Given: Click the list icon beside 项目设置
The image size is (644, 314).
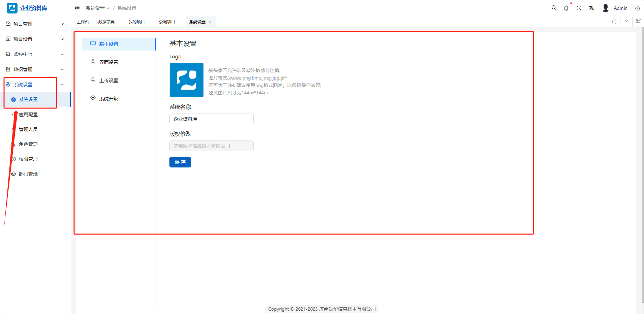Looking at the screenshot, I should (x=8, y=39).
